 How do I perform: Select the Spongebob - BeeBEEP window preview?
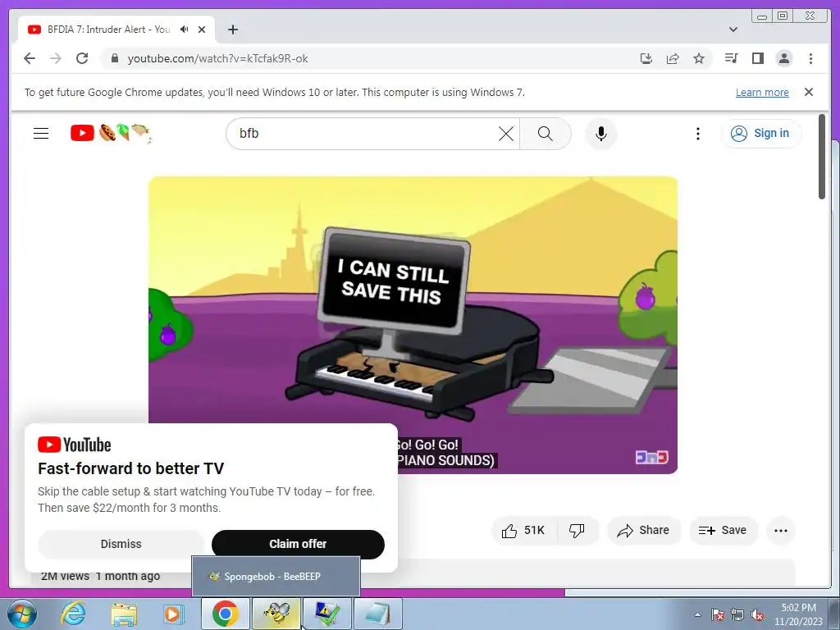[276, 577]
